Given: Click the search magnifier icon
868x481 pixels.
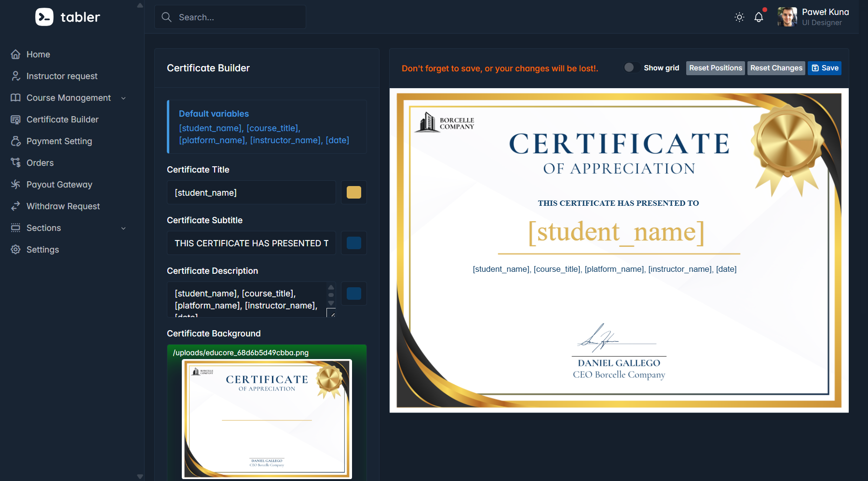Looking at the screenshot, I should [x=167, y=17].
